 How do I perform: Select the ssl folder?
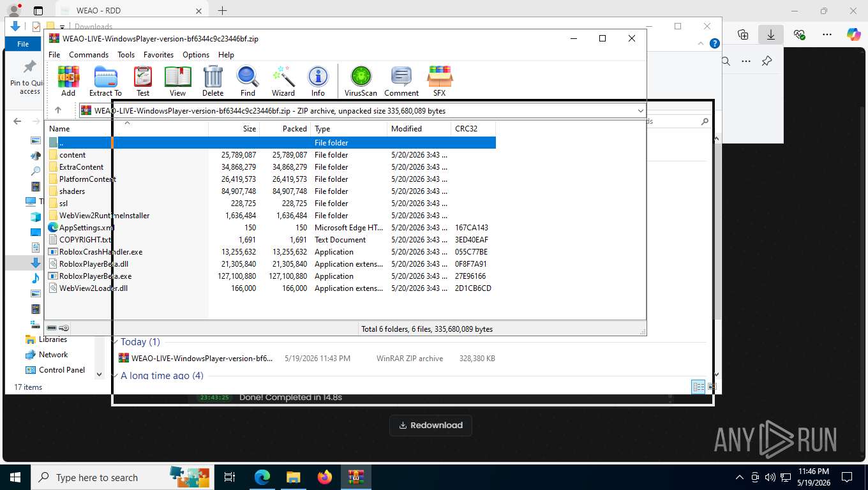[x=271, y=204]
